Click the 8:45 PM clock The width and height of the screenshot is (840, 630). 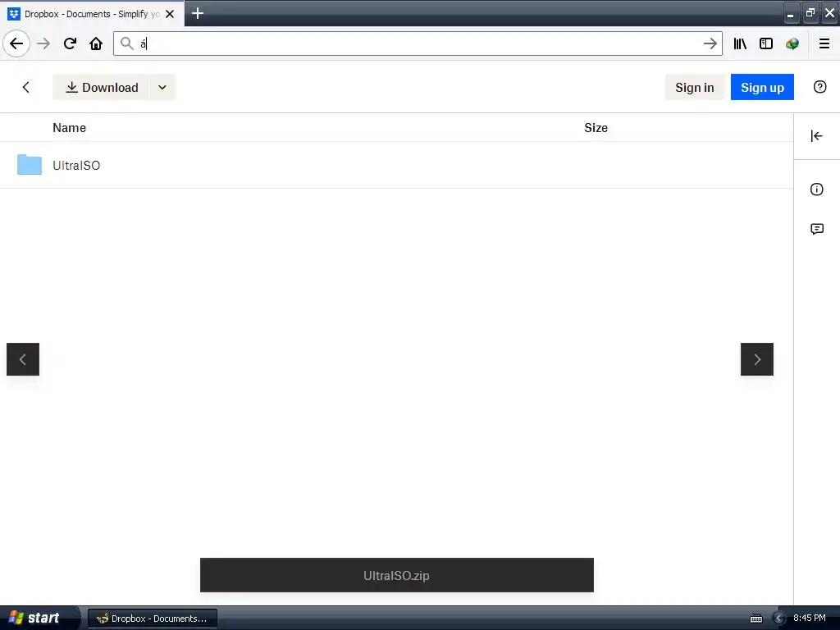pos(810,619)
